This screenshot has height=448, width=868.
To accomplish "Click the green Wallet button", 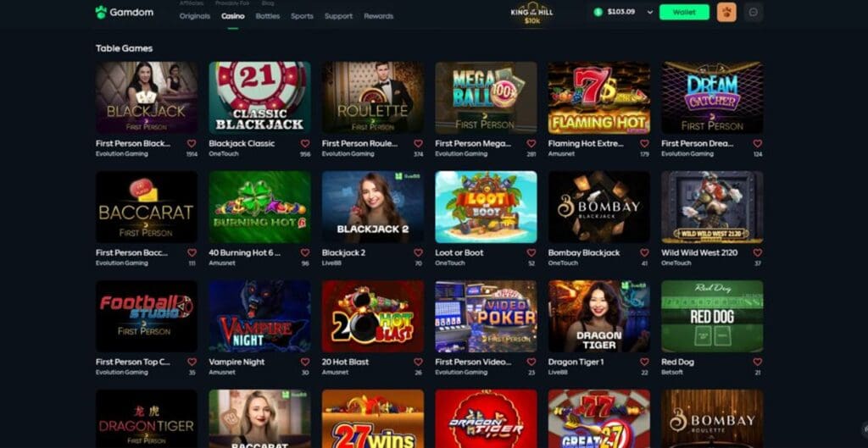I will 684,12.
